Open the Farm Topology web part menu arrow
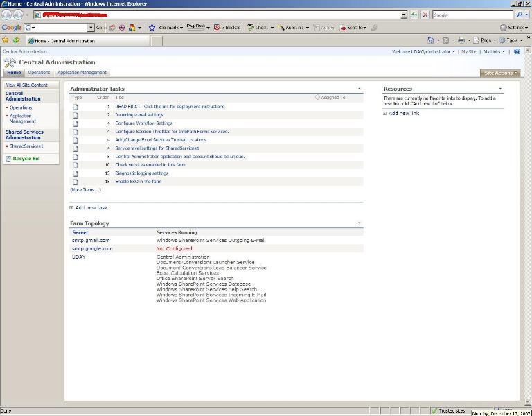Screen dimensions: 532x416 (x=360, y=223)
